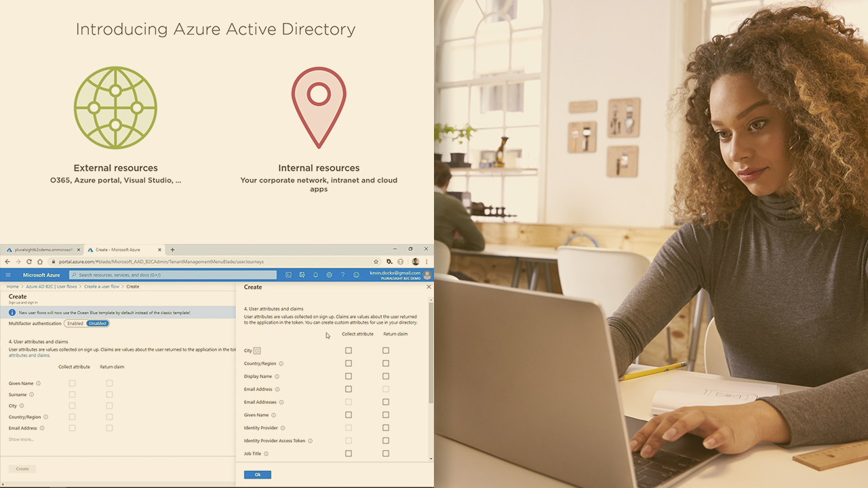Screen dimensions: 868x488
Task: Open the Chrome three-dot menu
Action: coord(426,261)
